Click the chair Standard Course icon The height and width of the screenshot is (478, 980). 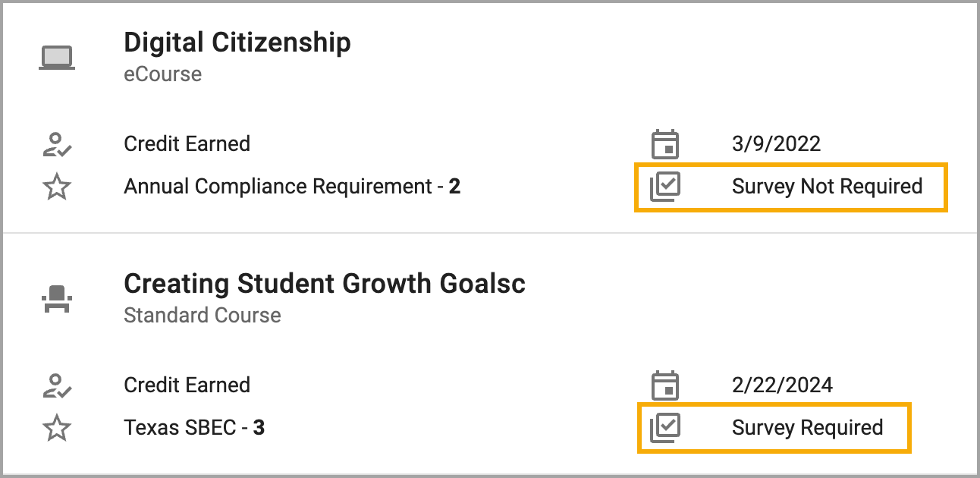[57, 299]
